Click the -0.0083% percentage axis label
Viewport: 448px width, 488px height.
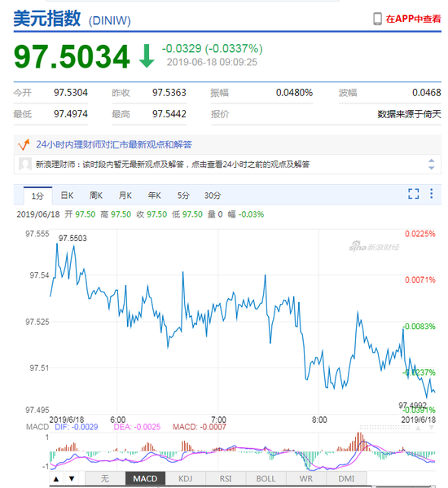(x=419, y=327)
